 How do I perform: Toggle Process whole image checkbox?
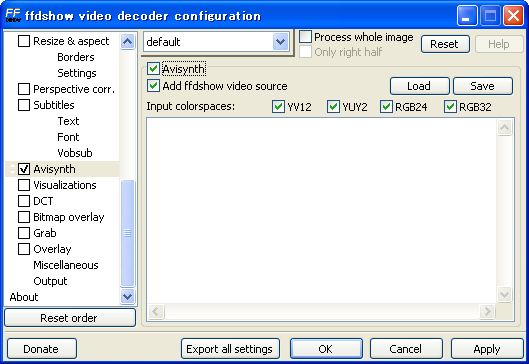pos(305,36)
